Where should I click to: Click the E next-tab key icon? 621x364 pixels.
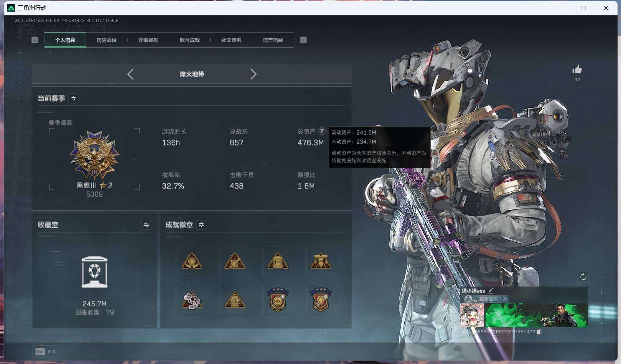coord(303,40)
